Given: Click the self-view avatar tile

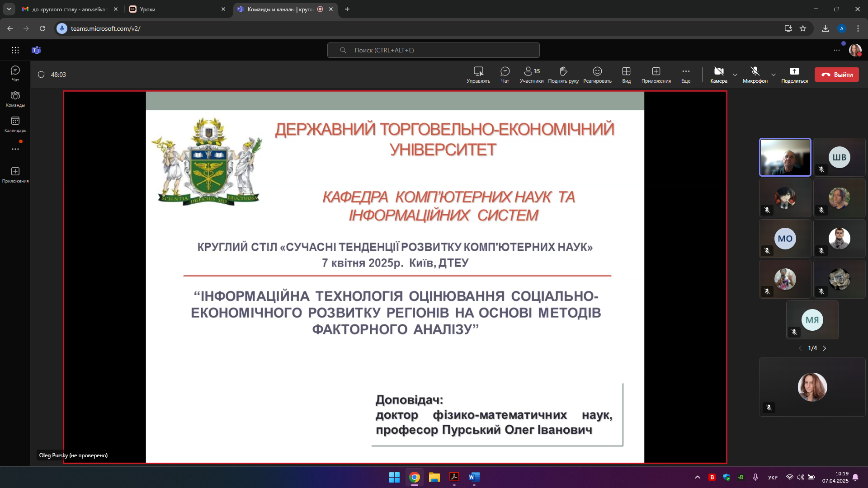Looking at the screenshot, I should 812,387.
